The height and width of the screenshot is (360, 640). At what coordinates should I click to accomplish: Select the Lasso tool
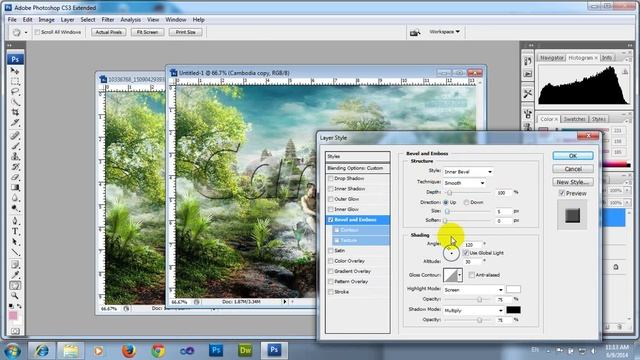15,91
